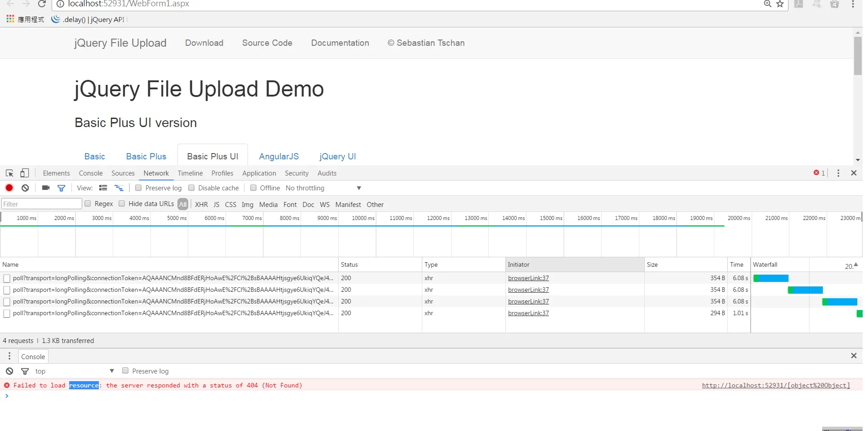Open the DevTools customize three-dot menu
Image resolution: width=868 pixels, height=431 pixels.
click(838, 173)
